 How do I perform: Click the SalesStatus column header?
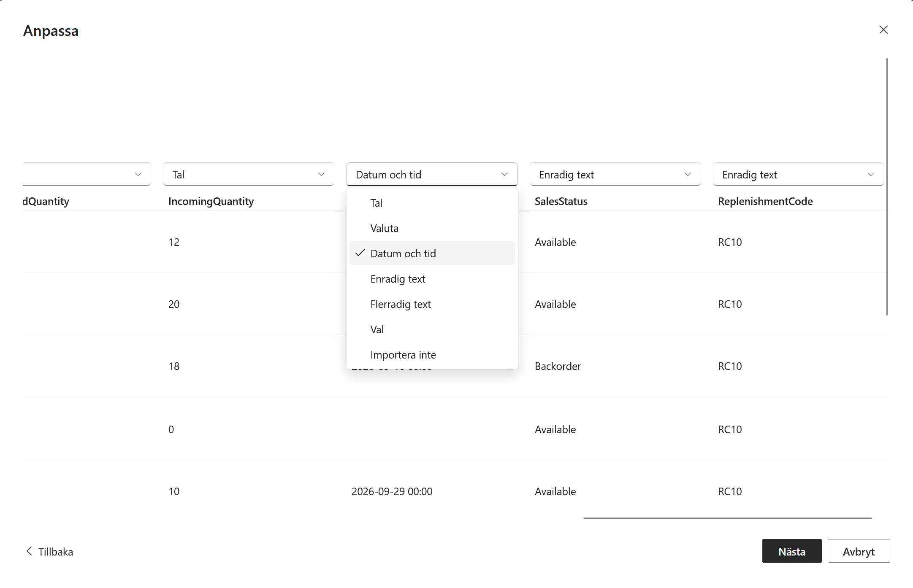561,201
